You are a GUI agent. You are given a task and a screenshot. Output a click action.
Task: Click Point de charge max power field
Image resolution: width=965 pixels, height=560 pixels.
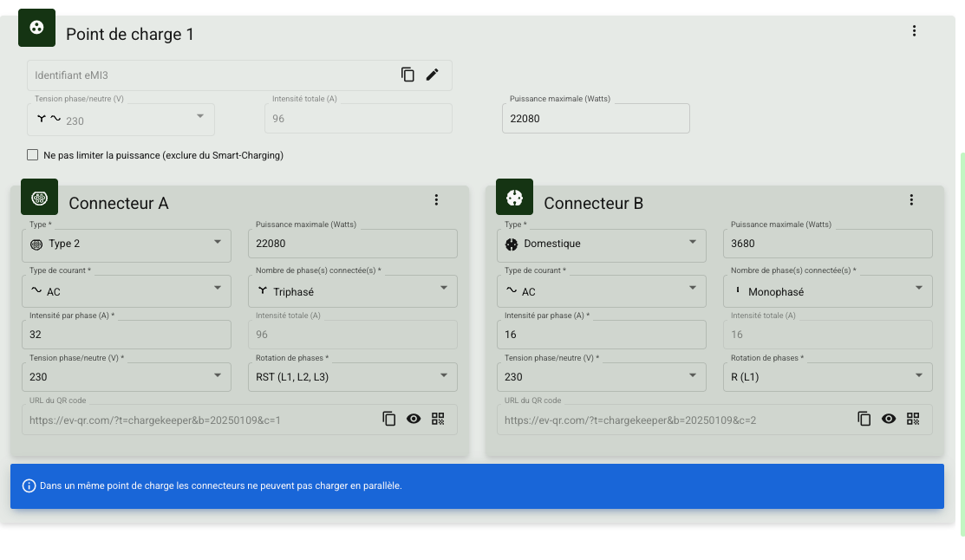pos(596,119)
